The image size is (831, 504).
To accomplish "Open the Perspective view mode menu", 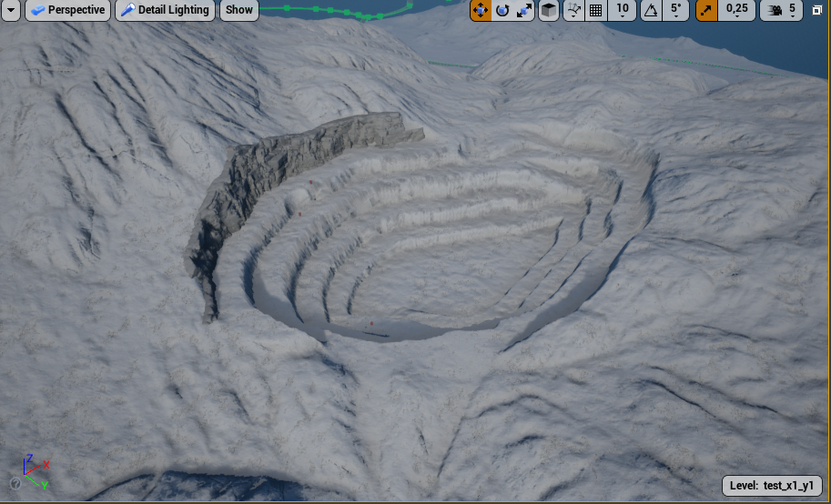I will coord(67,10).
